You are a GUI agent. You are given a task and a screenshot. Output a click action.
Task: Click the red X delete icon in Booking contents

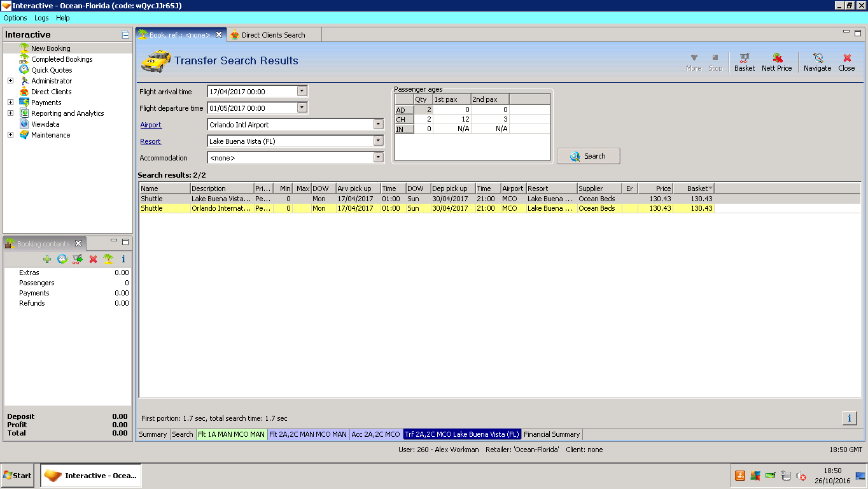tap(93, 259)
